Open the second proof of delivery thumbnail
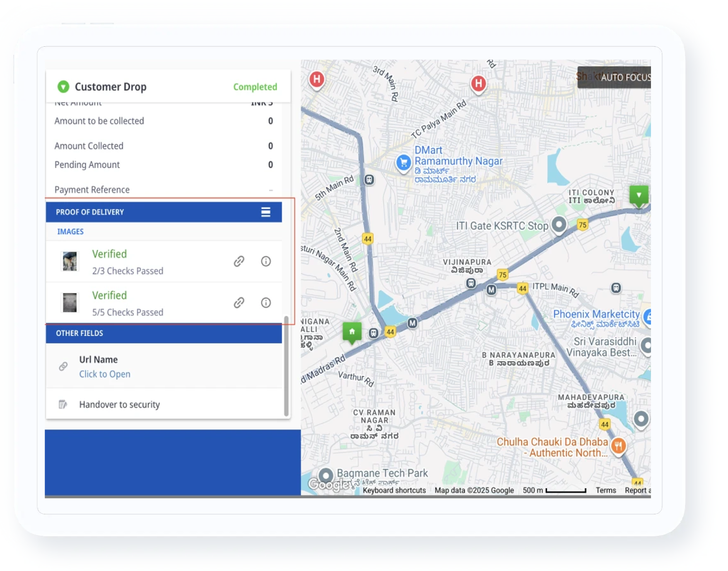 (x=70, y=302)
